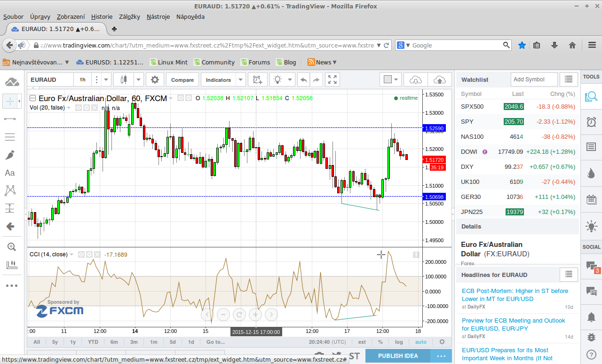The height and width of the screenshot is (364, 602).
Task: Redo last chart action
Action: click(x=316, y=80)
